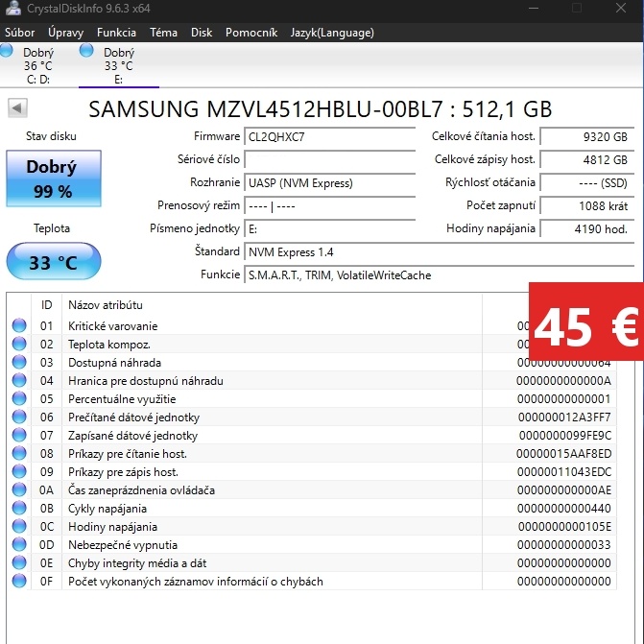Viewport: 644px width, 644px height.
Task: Select the C: D: disk tab
Action: click(x=38, y=65)
